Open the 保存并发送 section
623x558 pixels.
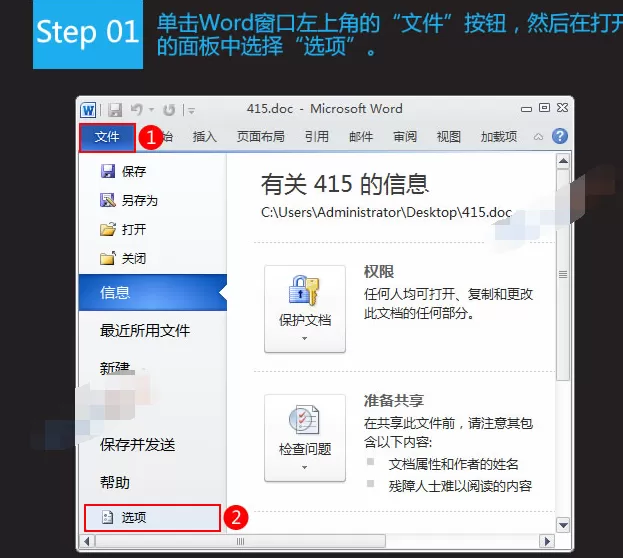137,445
